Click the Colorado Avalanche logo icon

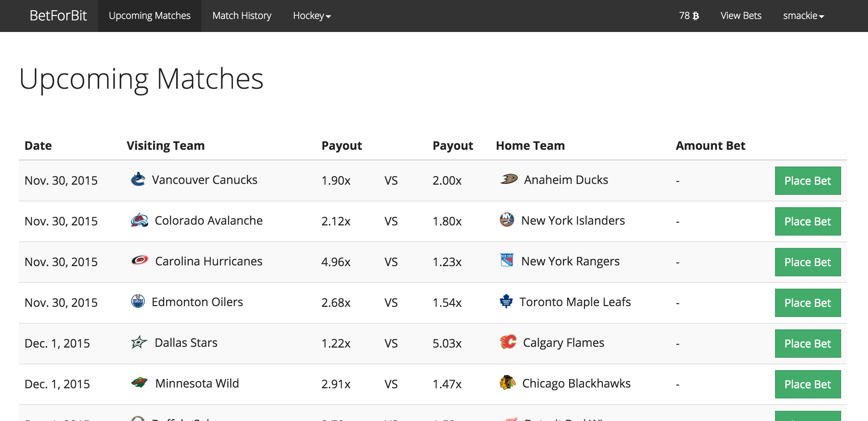139,220
